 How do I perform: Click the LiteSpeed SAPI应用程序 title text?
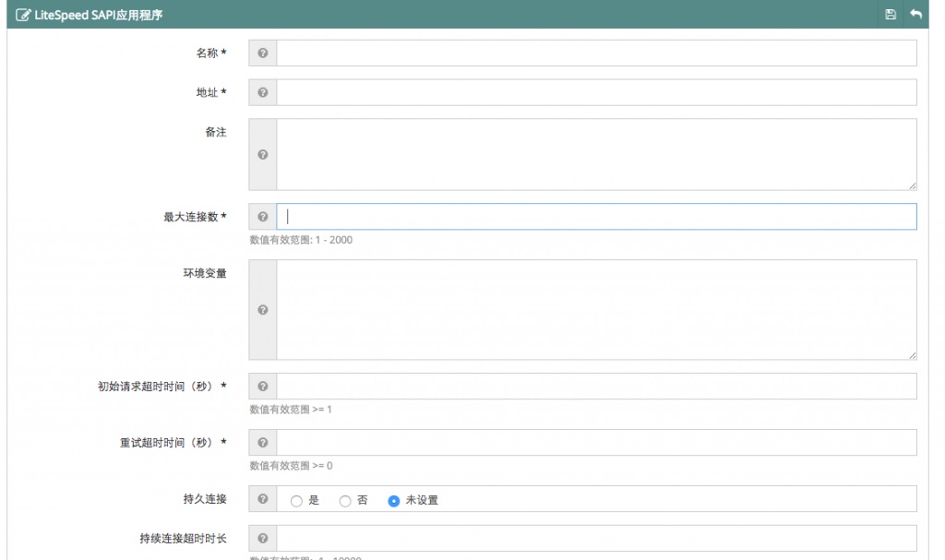(x=98, y=15)
